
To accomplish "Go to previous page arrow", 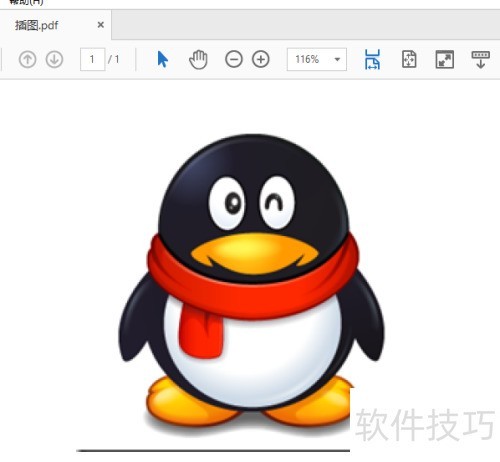I will (27, 60).
